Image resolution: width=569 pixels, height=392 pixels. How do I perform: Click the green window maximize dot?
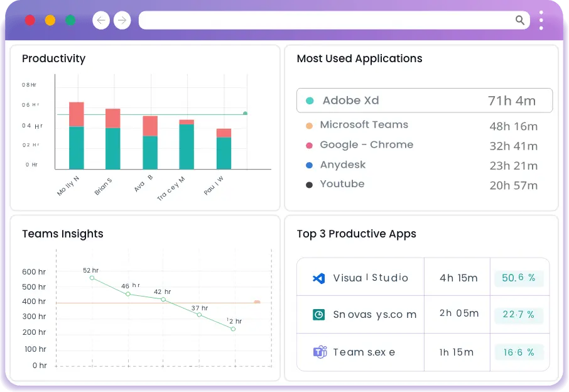[70, 20]
